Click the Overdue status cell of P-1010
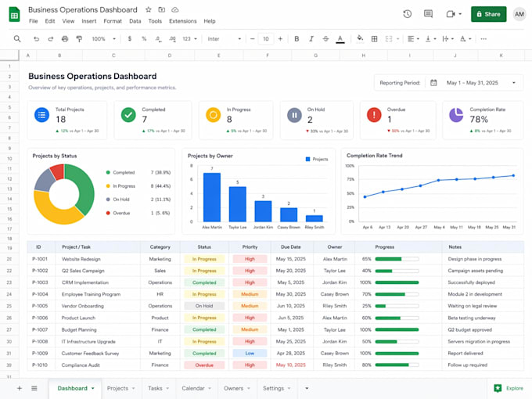This screenshot has height=399, width=532. point(204,365)
